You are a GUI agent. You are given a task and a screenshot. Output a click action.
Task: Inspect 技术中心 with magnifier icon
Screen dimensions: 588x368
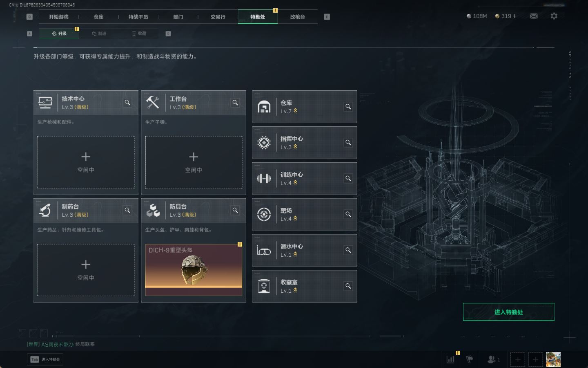point(127,103)
